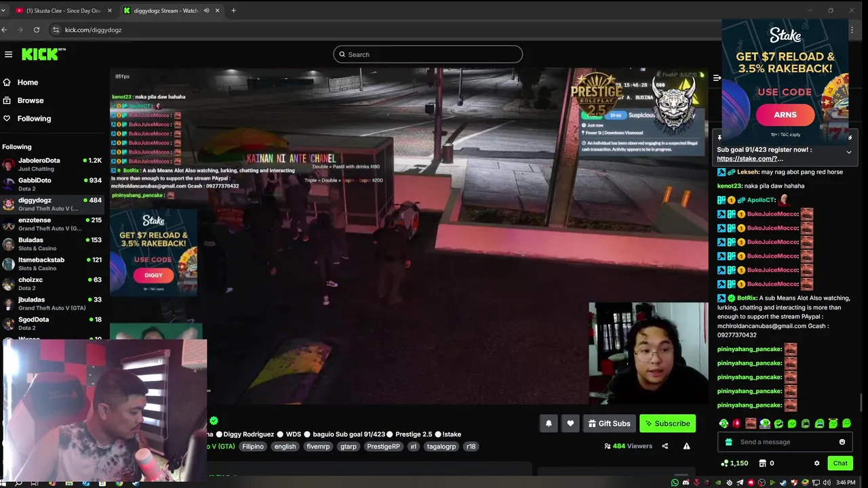Open the channel shop icon

pos(762,464)
